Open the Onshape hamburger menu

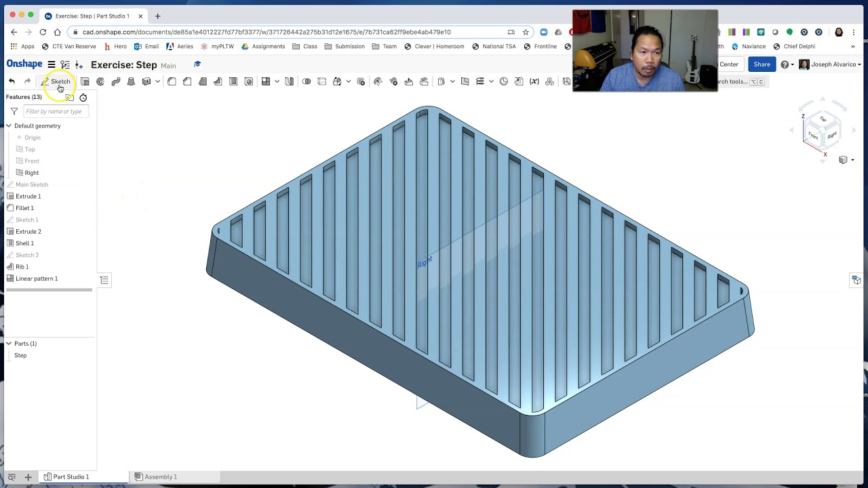point(51,64)
